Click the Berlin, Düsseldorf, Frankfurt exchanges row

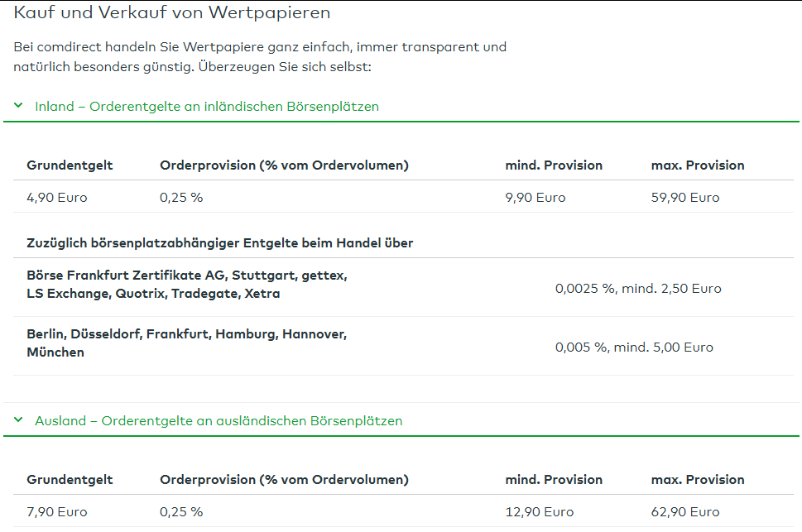pyautogui.click(x=187, y=343)
